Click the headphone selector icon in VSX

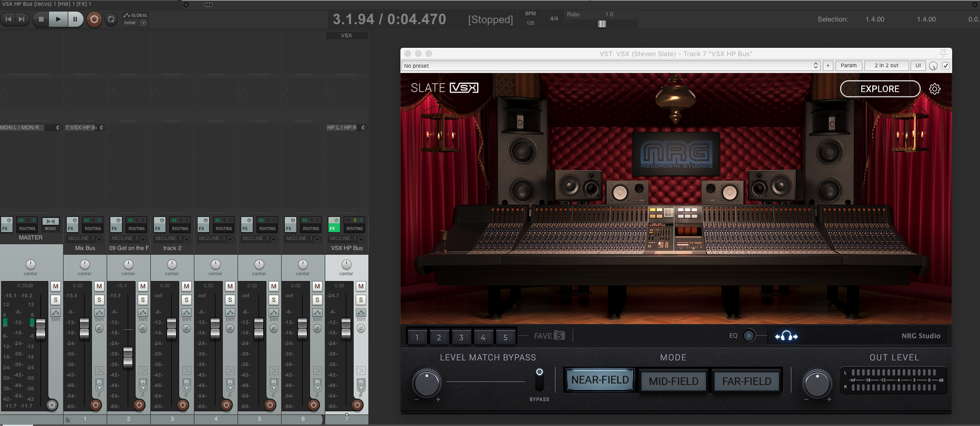786,336
